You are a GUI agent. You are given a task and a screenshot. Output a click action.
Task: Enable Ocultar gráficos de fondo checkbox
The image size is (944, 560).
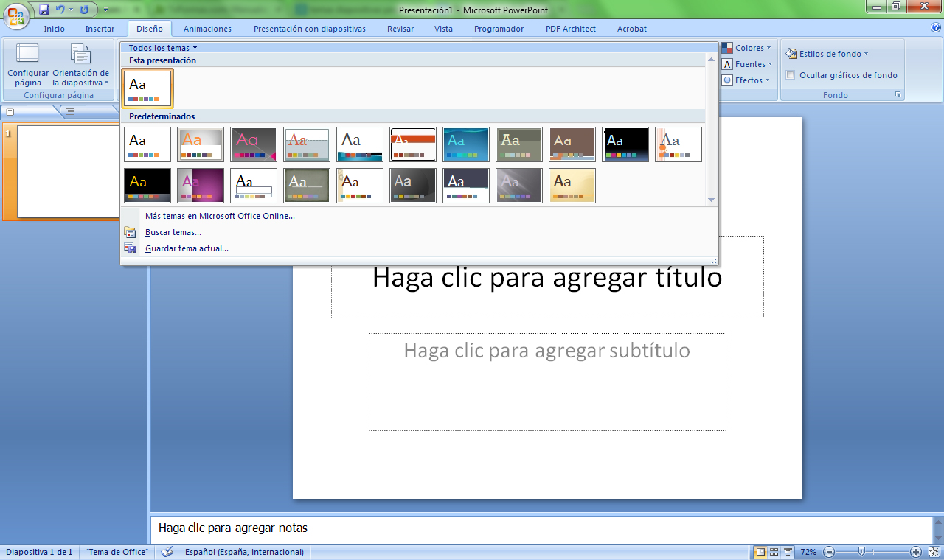pos(791,75)
